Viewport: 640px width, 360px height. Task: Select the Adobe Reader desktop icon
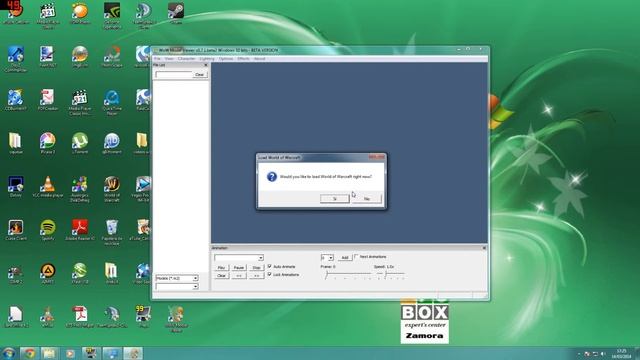point(80,230)
